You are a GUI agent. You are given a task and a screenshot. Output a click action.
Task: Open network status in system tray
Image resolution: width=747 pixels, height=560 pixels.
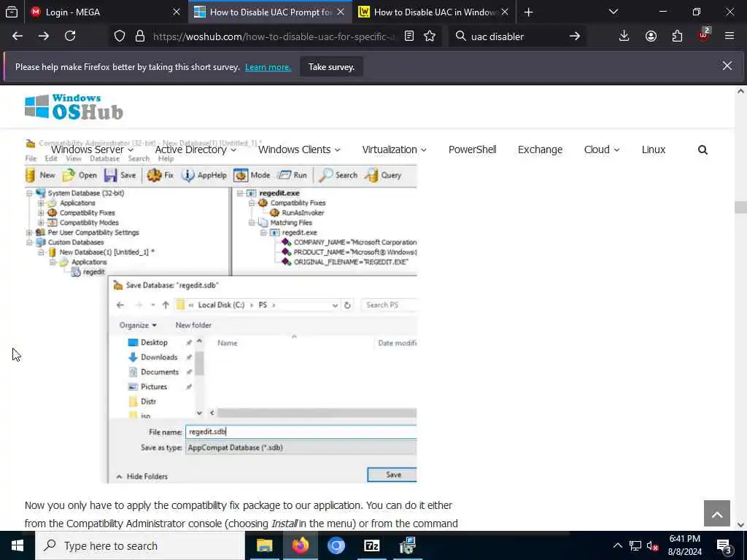(635, 546)
